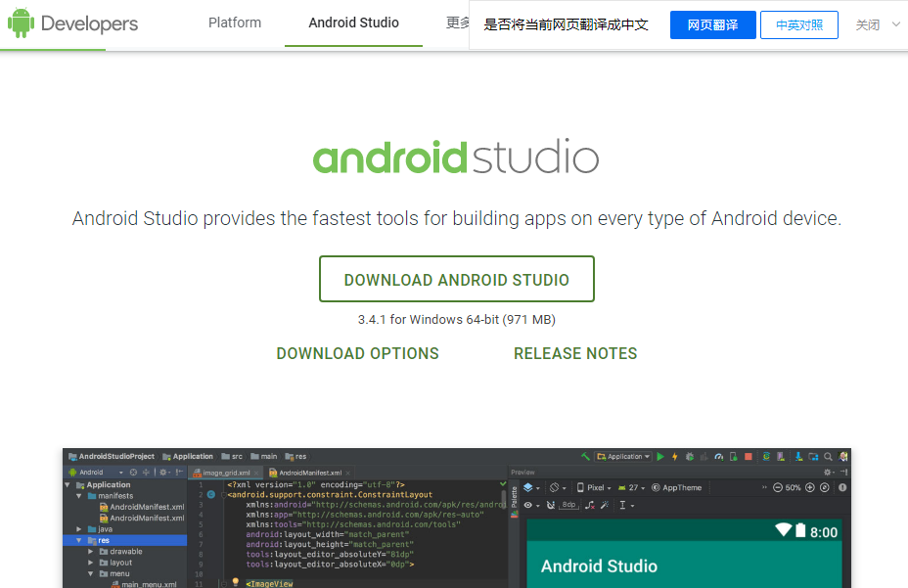Click the Sync Project with Gradle icon

766,457
